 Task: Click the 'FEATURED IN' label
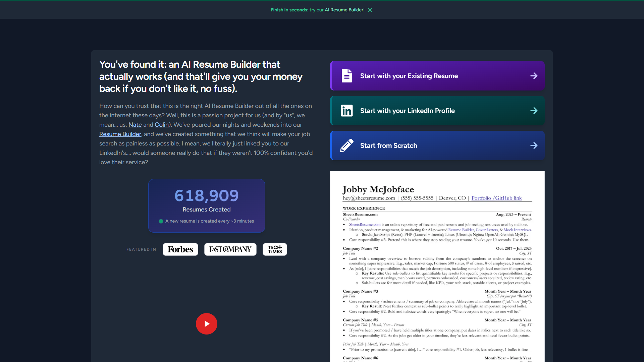[141, 249]
